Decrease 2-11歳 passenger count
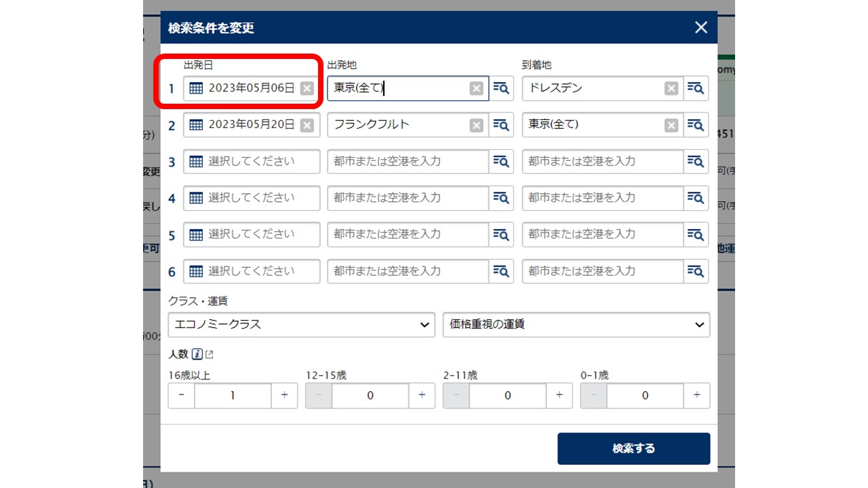 tap(456, 395)
